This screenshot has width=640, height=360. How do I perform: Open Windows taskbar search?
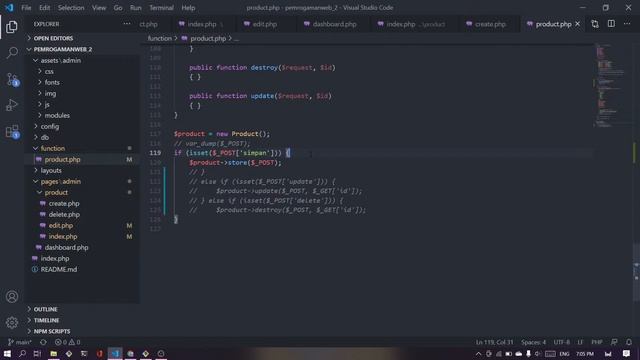[x=22, y=353]
